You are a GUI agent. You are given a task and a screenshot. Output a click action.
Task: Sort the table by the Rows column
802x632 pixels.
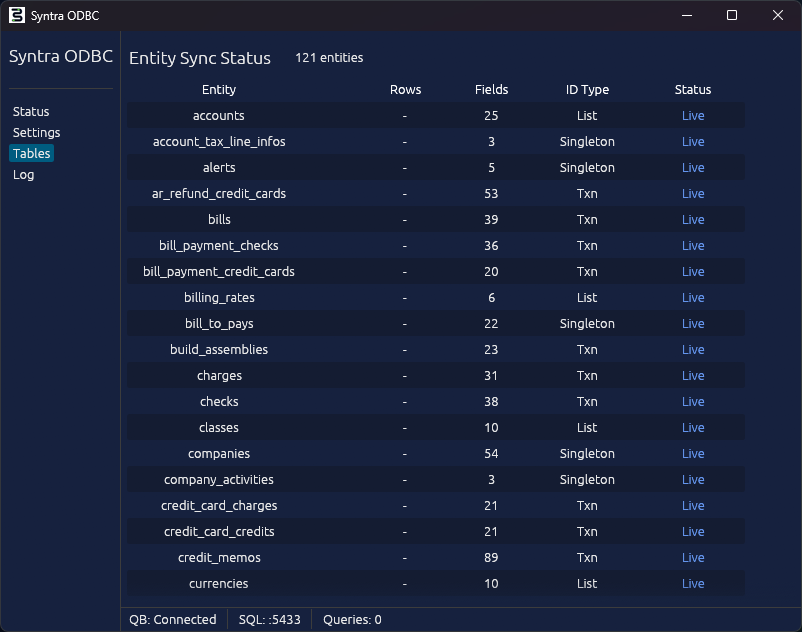405,89
